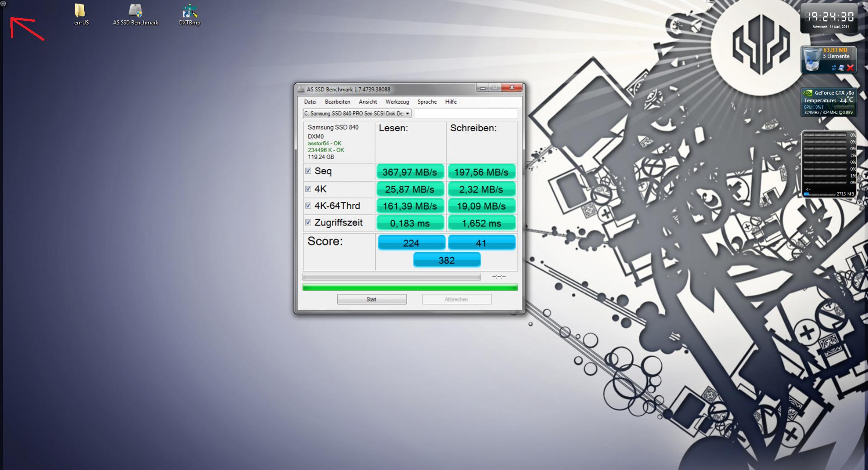This screenshot has height=470, width=868.
Task: Click the red X in the Recycle Bin gadget
Action: click(850, 68)
